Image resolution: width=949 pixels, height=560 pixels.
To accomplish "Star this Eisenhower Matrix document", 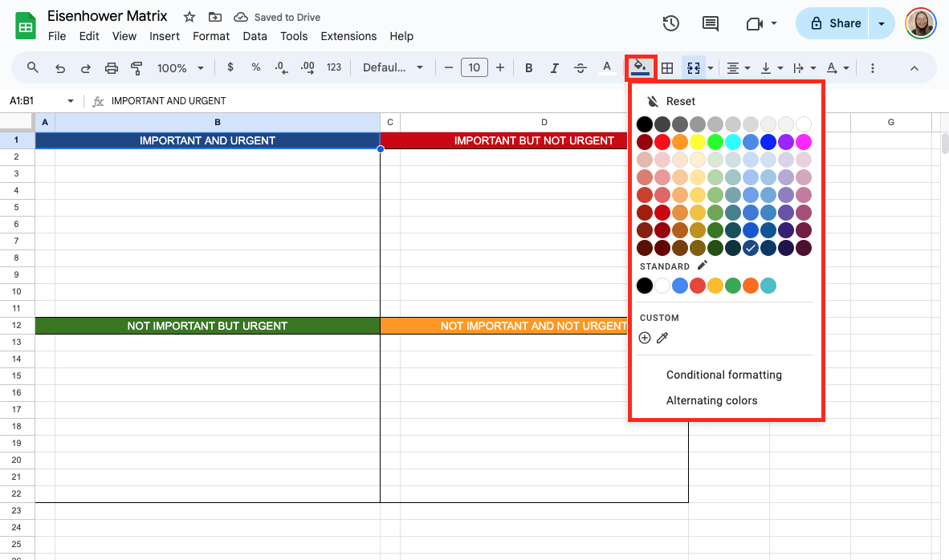I will pyautogui.click(x=189, y=17).
